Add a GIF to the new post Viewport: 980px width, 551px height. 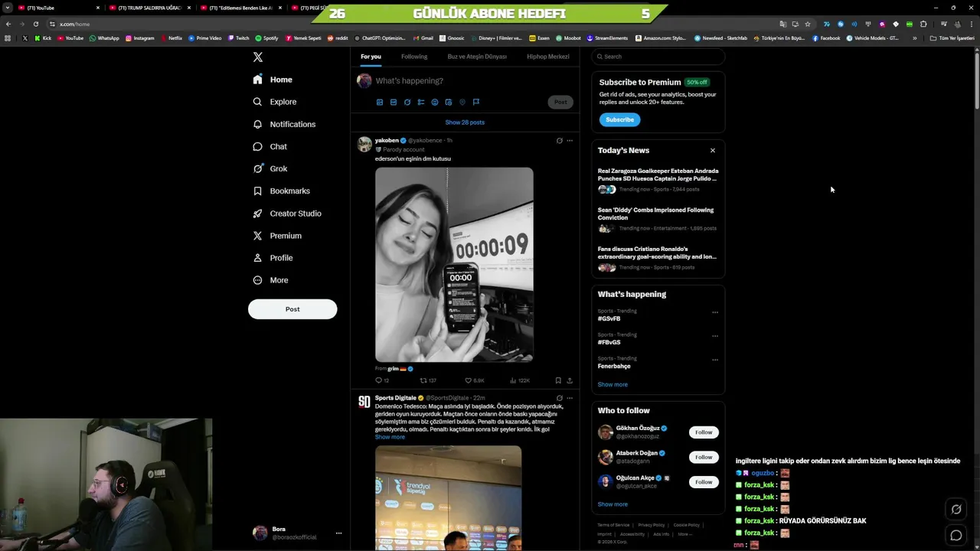click(394, 102)
